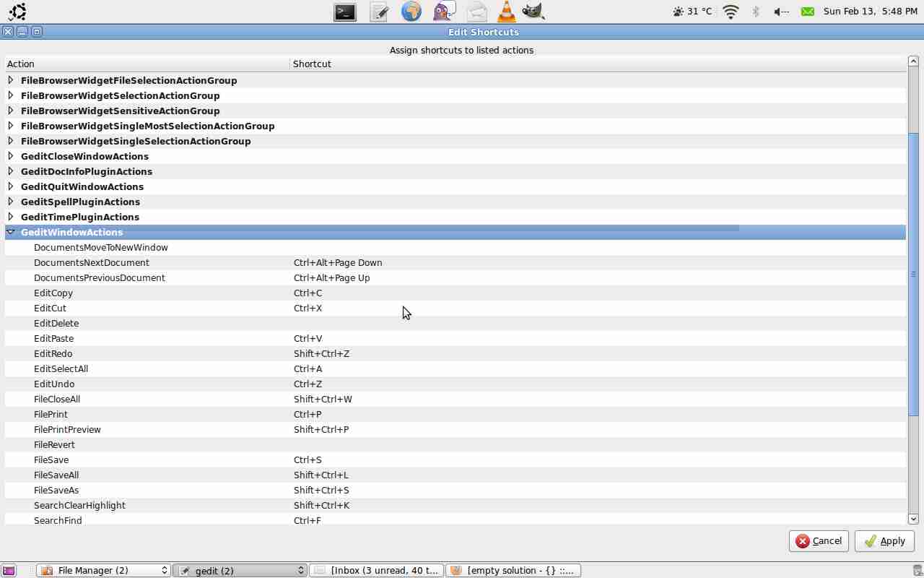This screenshot has width=924, height=578.
Task: Launch VLC media player cone icon
Action: (x=507, y=12)
